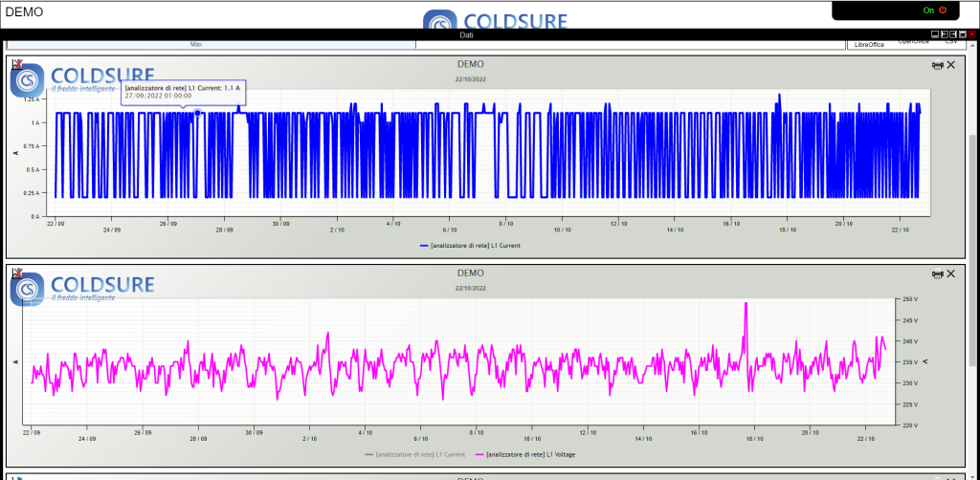Close the Dati window with the red X
Image resolution: width=980 pixels, height=480 pixels.
pyautogui.click(x=972, y=35)
